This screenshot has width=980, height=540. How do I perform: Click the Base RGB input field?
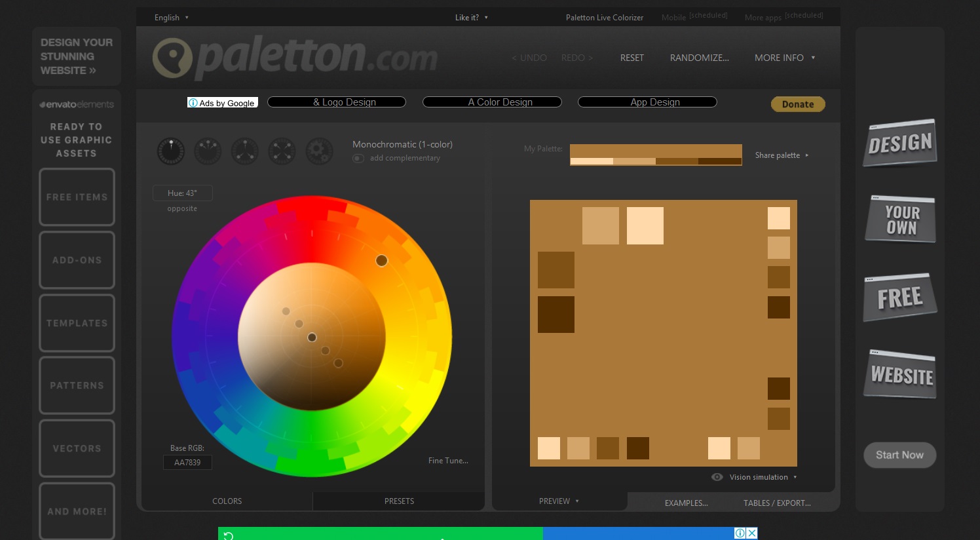pyautogui.click(x=187, y=462)
